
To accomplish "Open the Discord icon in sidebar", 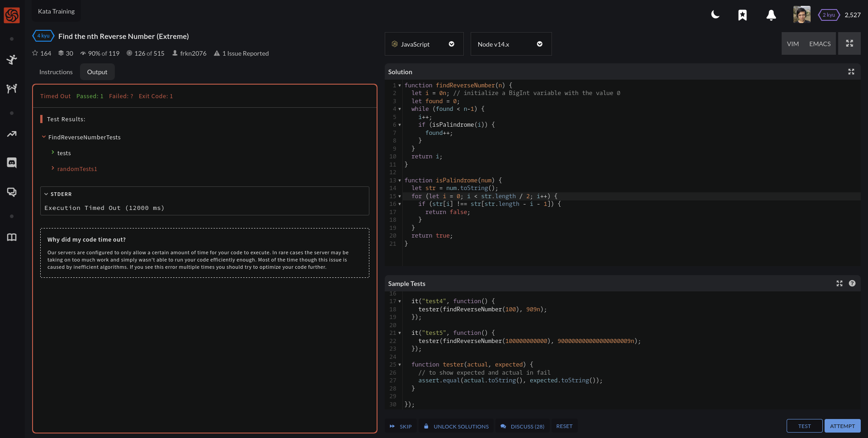I will coord(12,162).
